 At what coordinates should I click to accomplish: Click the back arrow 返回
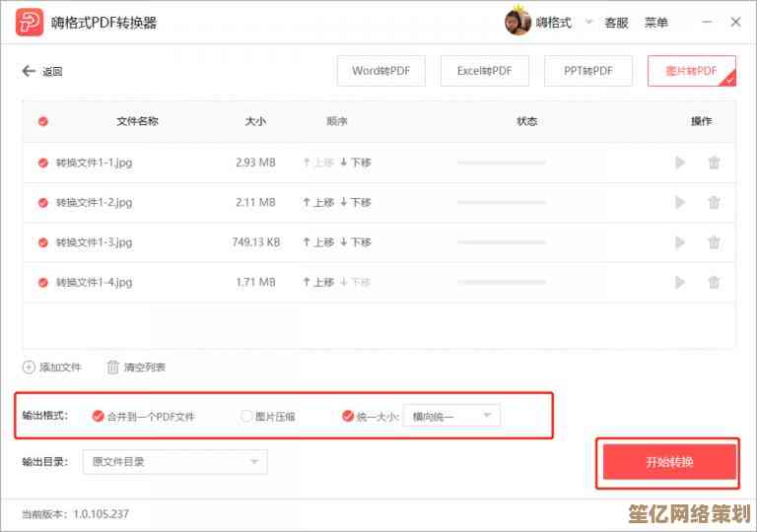pos(28,71)
